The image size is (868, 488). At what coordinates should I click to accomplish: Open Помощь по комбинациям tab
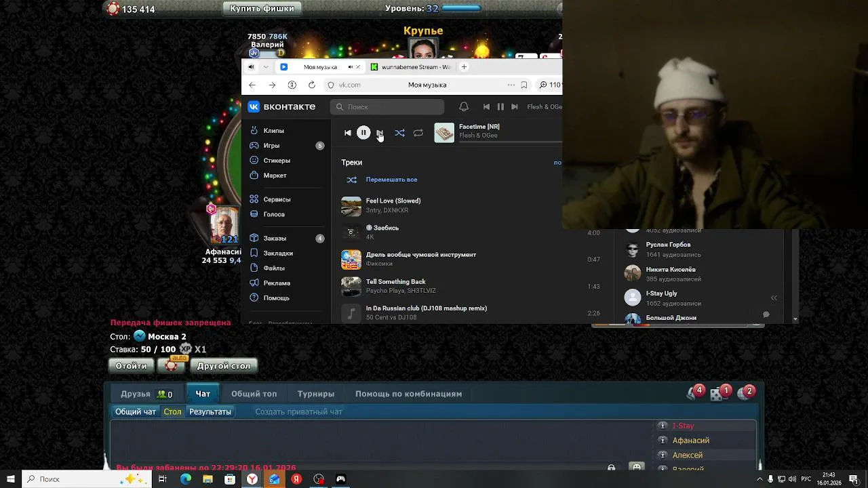408,394
